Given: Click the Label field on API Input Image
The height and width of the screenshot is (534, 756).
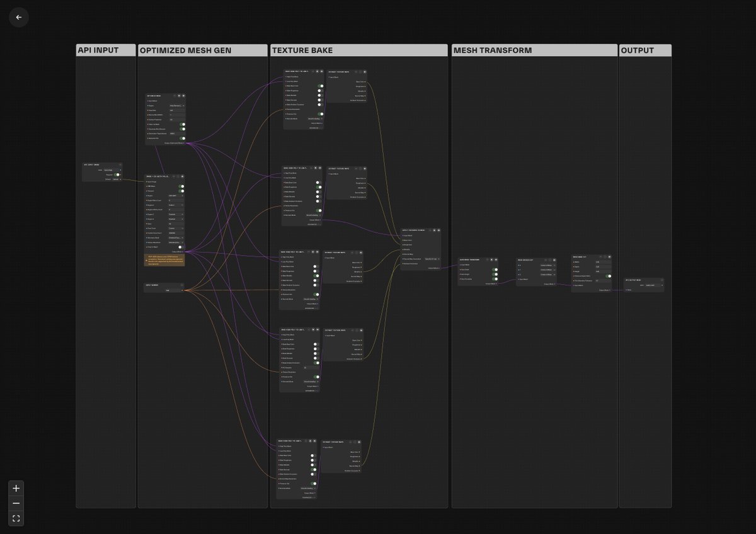Looking at the screenshot, I should [x=113, y=170].
